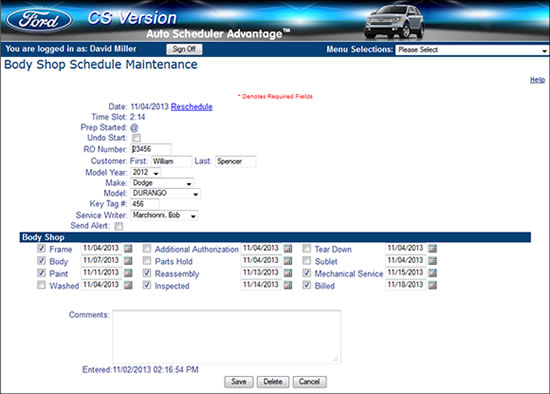Click the Sign Off button

tap(184, 49)
